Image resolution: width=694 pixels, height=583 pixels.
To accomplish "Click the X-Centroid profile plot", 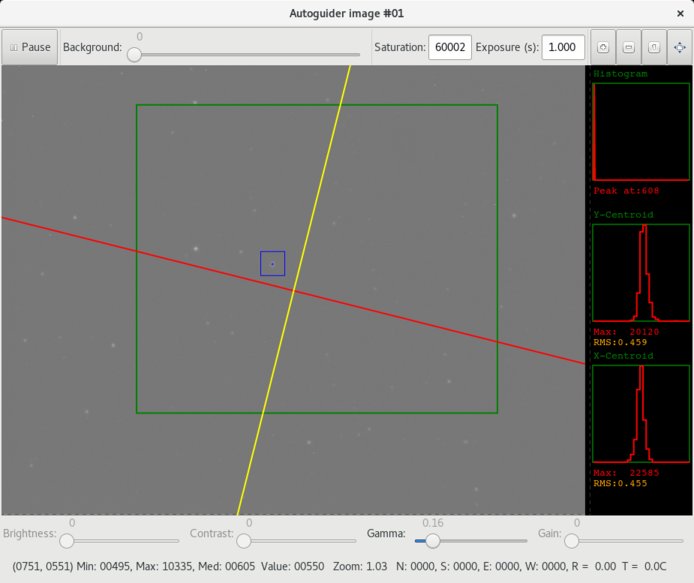I will click(x=641, y=414).
